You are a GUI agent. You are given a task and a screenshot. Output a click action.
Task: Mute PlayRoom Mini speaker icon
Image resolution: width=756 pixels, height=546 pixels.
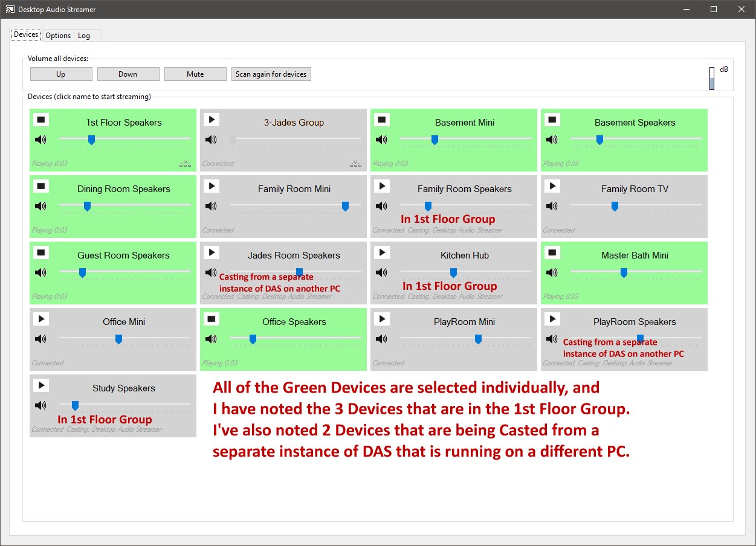click(x=381, y=339)
